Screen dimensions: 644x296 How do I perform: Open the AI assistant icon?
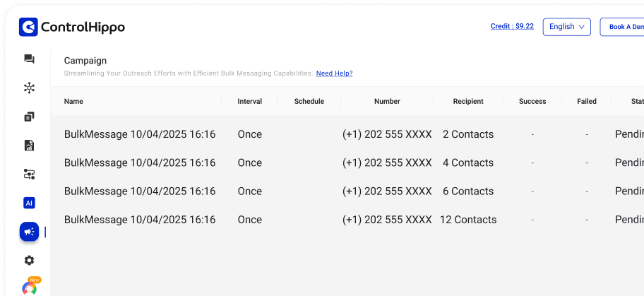click(x=29, y=203)
